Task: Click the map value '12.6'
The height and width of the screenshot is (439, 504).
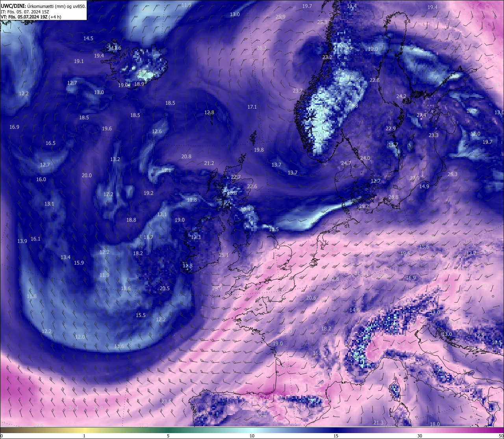Action: 157,132
